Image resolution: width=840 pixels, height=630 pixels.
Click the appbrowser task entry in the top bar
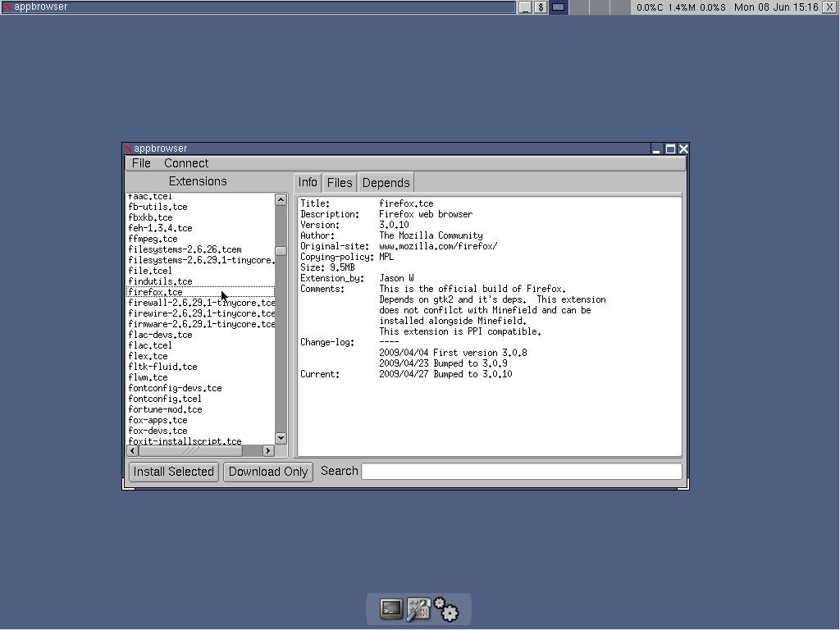coord(258,7)
